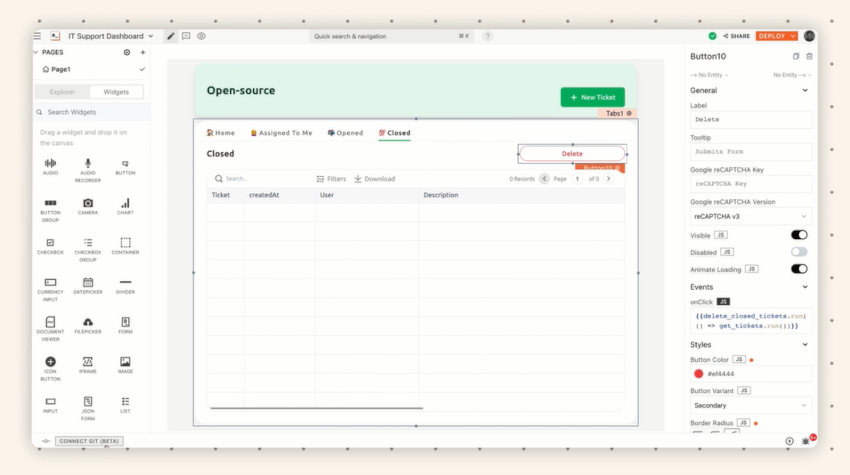Click the Audio Recorder widget icon
This screenshot has height=475, width=850.
tap(88, 163)
